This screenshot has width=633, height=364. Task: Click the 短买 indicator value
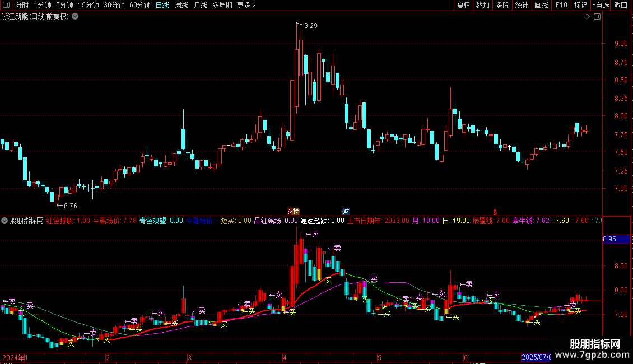click(x=236, y=221)
